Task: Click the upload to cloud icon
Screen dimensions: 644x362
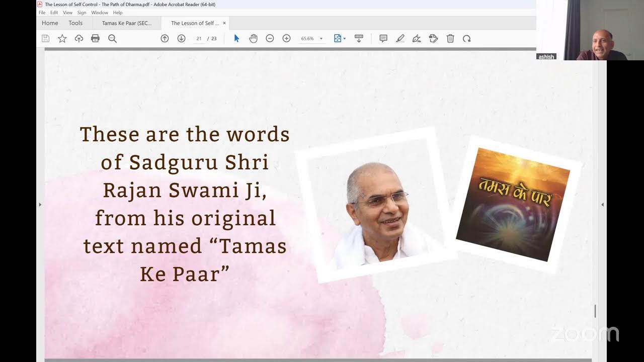Action: [79, 38]
